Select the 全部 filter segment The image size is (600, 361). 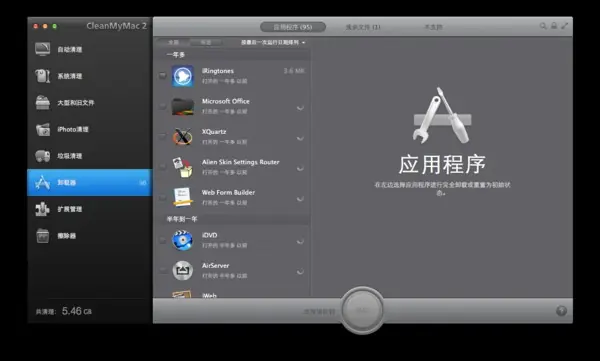(x=173, y=42)
